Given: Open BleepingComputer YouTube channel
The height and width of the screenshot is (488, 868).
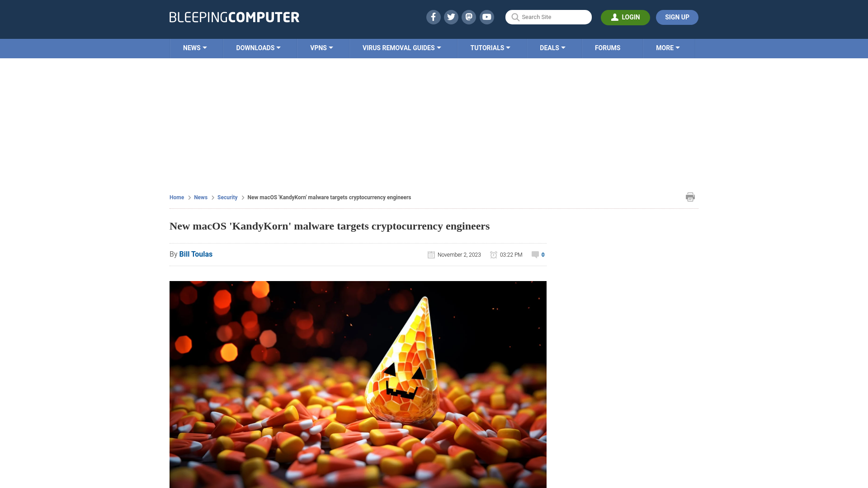Looking at the screenshot, I should click(x=486, y=17).
